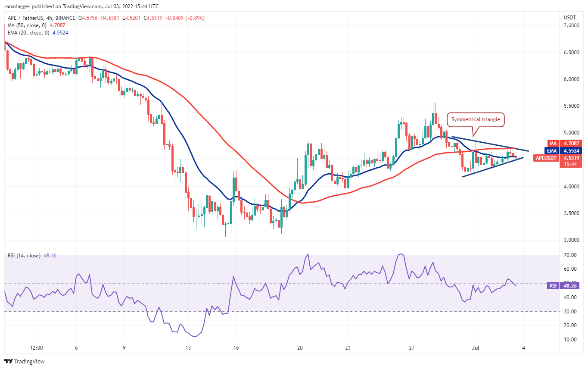Click the 16 date label on time axis
588x369 pixels.
click(x=236, y=347)
